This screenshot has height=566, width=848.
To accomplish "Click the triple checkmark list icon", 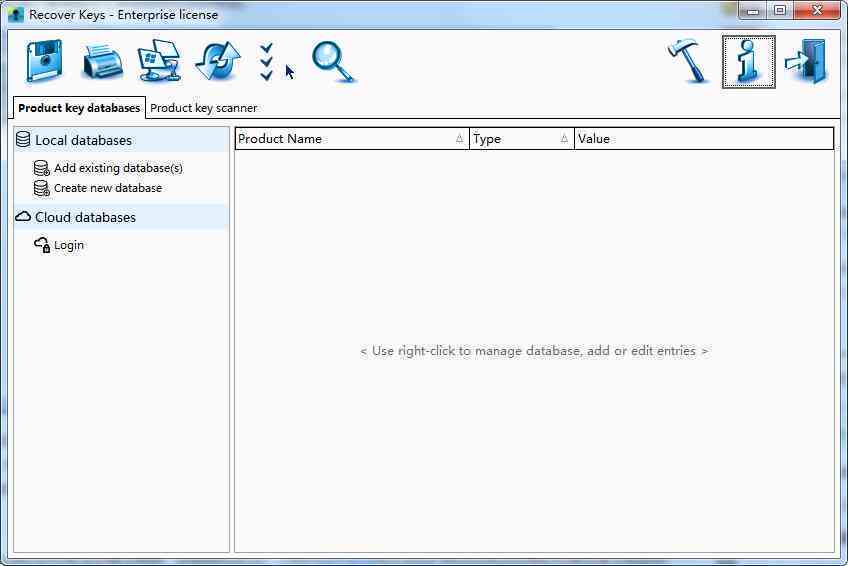I will (x=266, y=62).
